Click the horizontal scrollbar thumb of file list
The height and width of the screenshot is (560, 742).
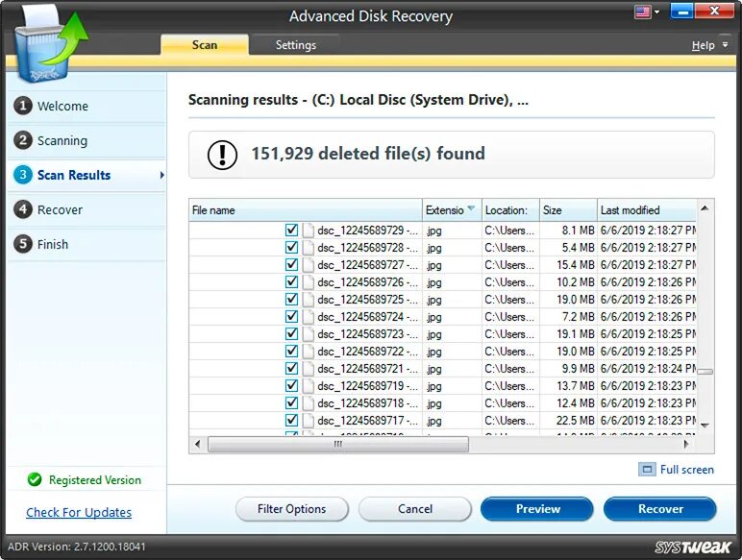338,444
